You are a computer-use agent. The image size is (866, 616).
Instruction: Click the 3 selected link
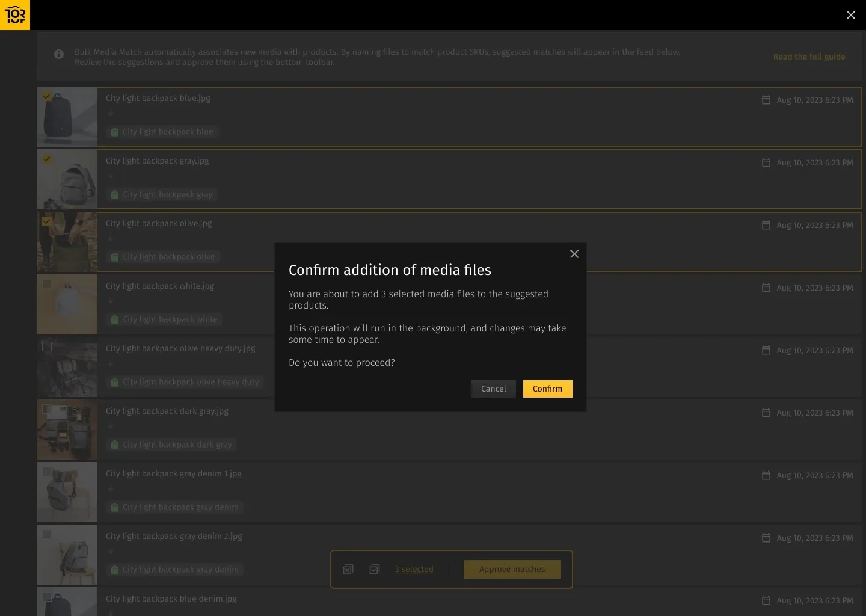coord(414,569)
